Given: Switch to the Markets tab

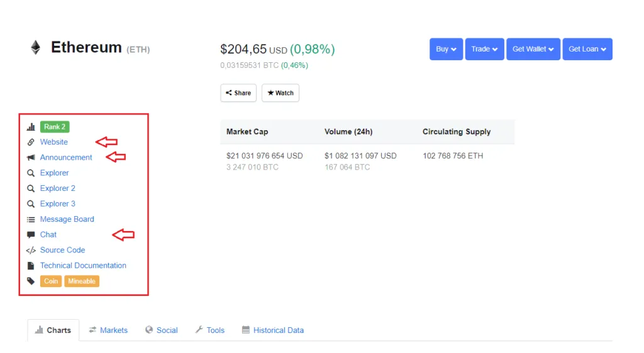Looking at the screenshot, I should [x=108, y=330].
